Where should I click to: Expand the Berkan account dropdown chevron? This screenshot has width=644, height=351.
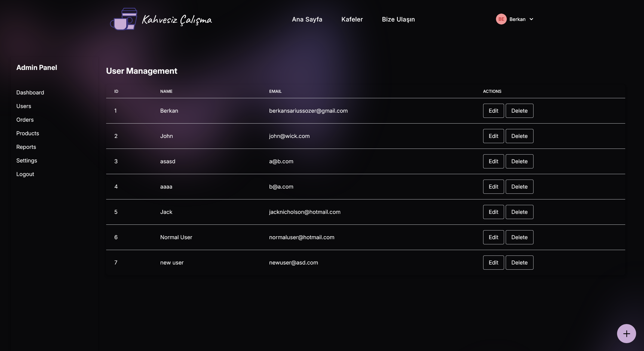[x=531, y=19]
